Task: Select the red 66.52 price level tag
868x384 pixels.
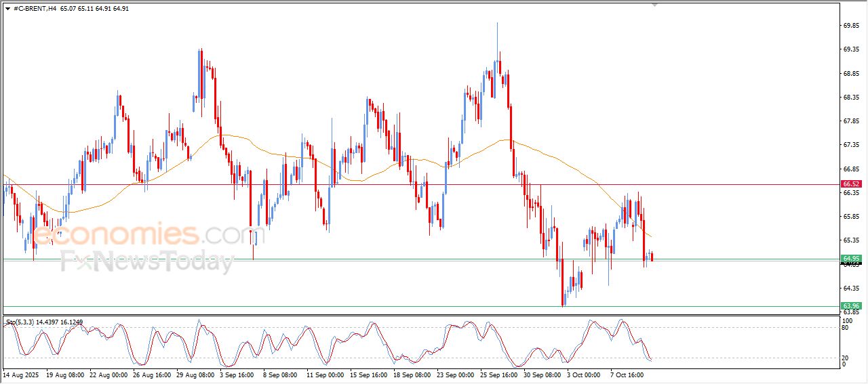Action: pos(851,184)
